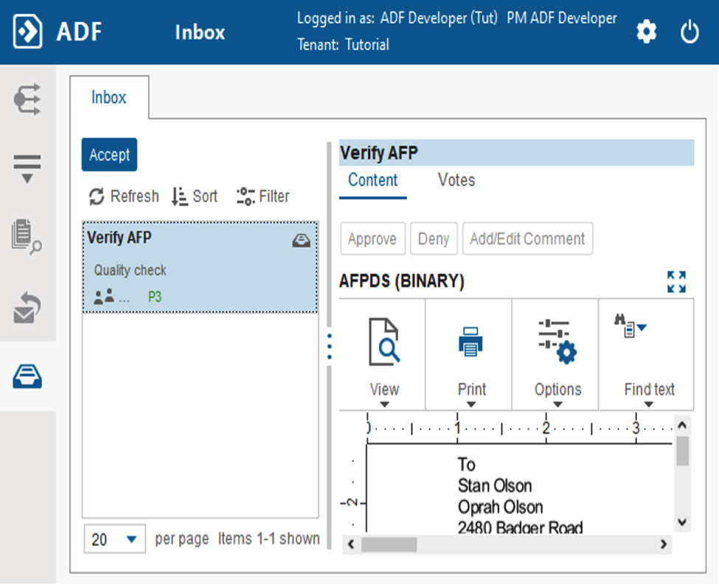The width and height of the screenshot is (719, 588).
Task: Open the mail return sidebar icon
Action: point(27,308)
